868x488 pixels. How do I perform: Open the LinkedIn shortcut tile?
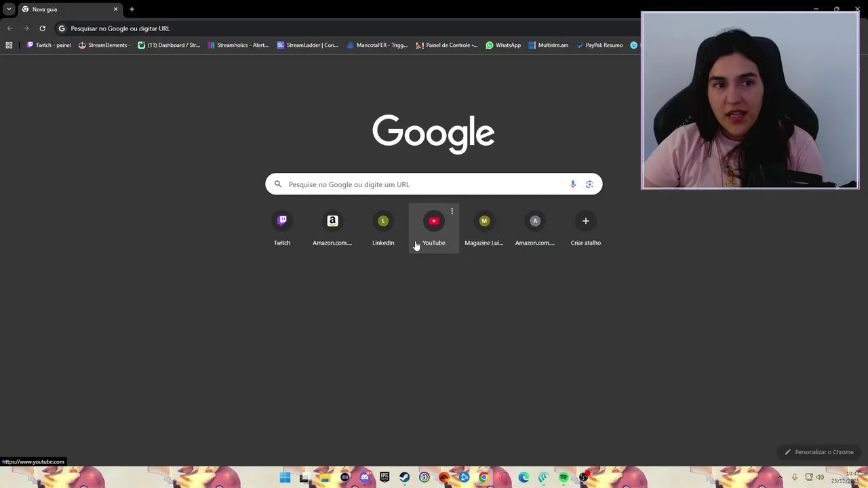(x=383, y=228)
